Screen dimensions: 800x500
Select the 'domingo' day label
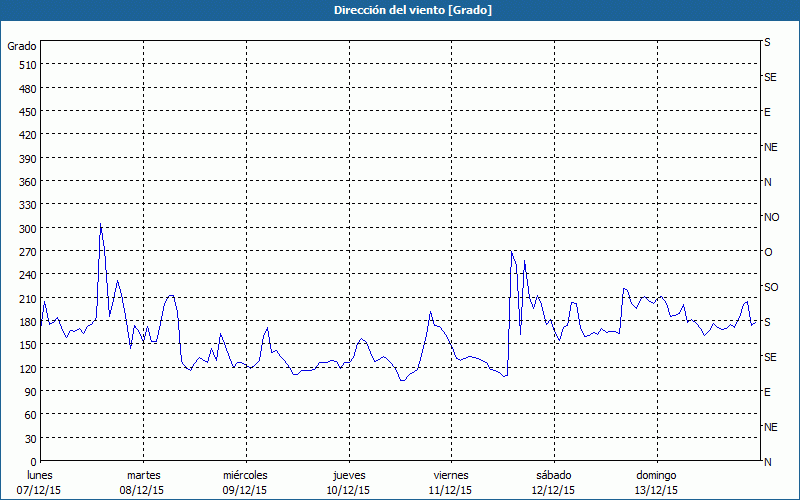(x=656, y=475)
